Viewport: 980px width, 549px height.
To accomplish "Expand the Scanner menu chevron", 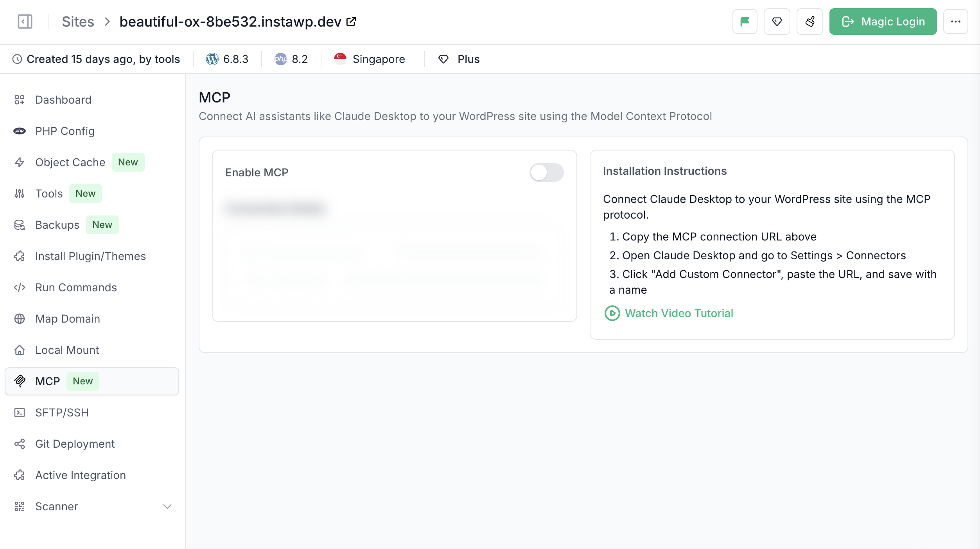I will point(167,506).
